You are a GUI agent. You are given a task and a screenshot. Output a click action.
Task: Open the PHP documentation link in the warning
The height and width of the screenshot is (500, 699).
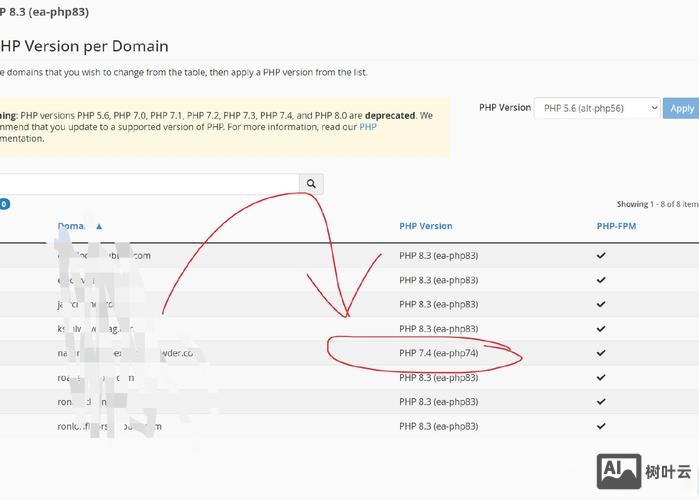(367, 127)
